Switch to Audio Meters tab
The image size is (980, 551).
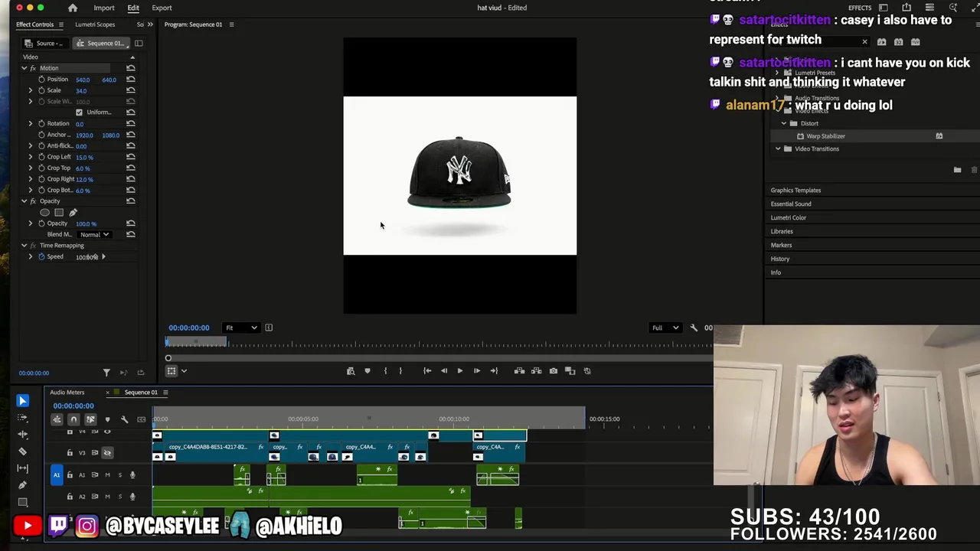pyautogui.click(x=67, y=393)
